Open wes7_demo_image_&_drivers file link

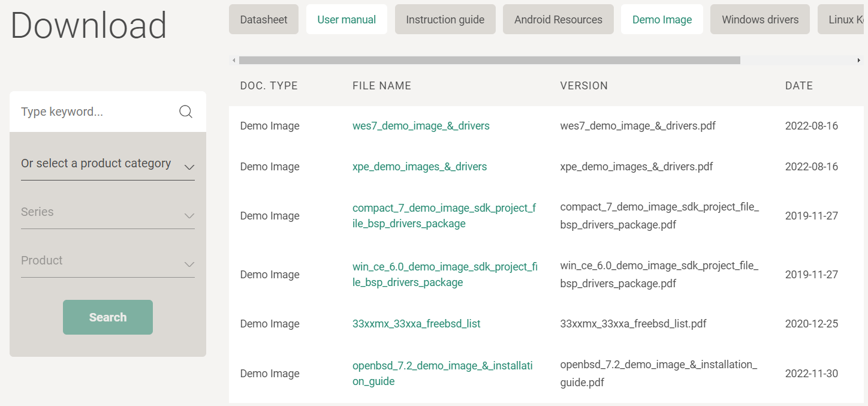(x=421, y=126)
